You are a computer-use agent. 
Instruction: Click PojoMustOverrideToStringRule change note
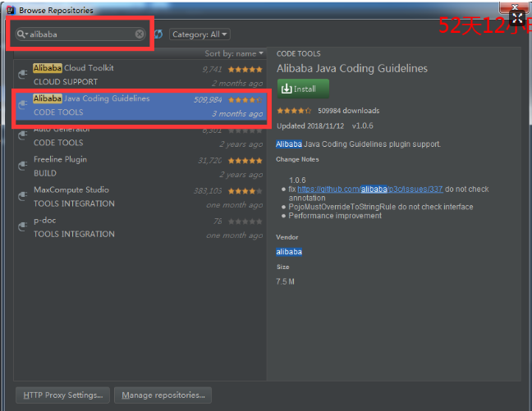[381, 207]
